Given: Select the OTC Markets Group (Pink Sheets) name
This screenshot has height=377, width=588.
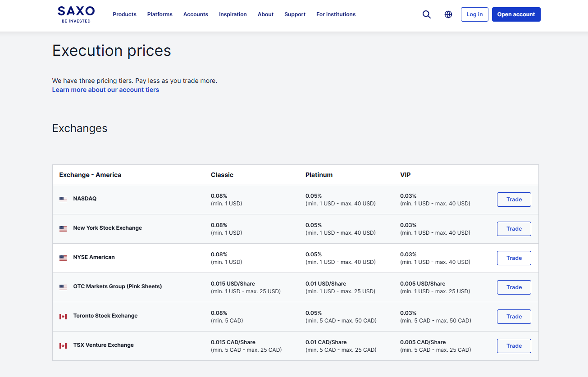Looking at the screenshot, I should 118,286.
